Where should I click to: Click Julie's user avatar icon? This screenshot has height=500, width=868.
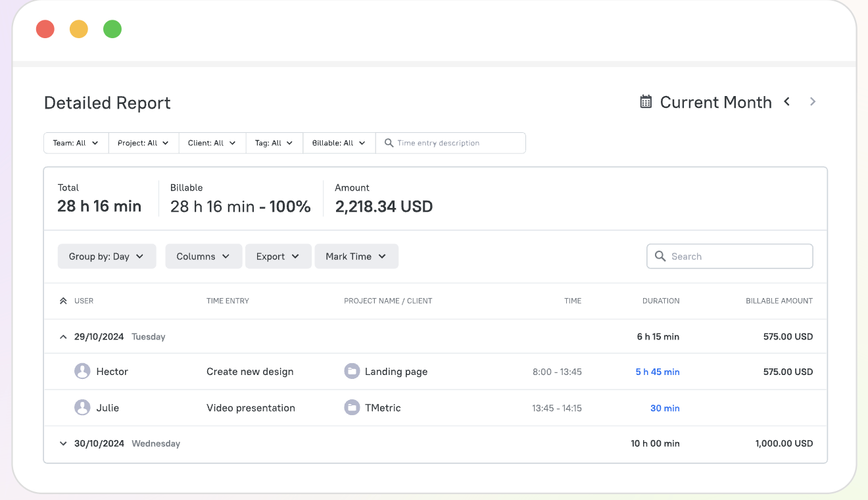pos(82,408)
